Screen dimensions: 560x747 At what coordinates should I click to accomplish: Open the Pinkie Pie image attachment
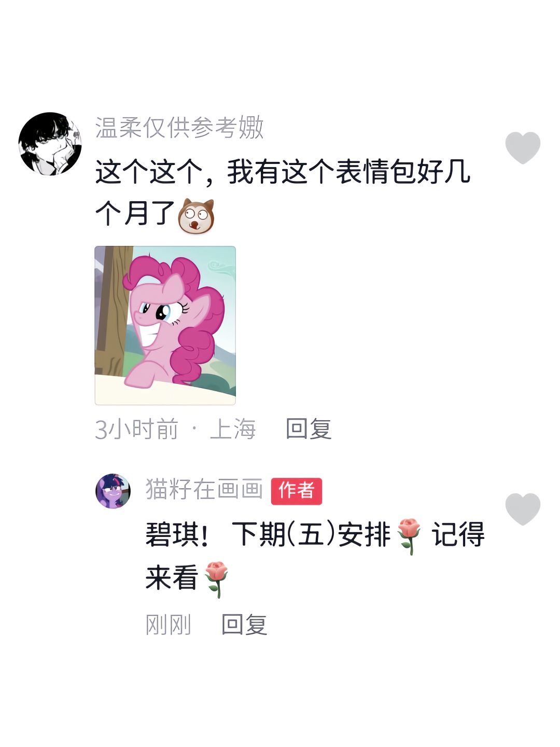pyautogui.click(x=165, y=325)
